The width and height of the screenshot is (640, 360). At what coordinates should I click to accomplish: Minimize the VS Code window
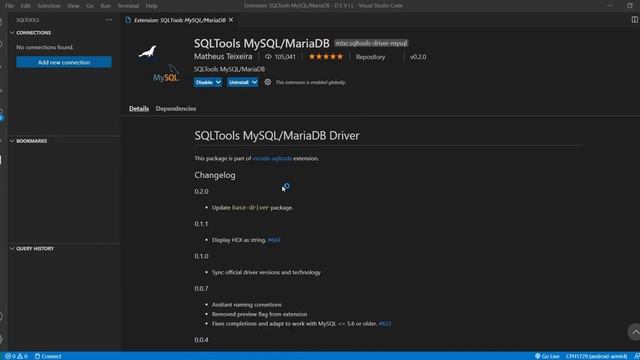click(x=610, y=6)
